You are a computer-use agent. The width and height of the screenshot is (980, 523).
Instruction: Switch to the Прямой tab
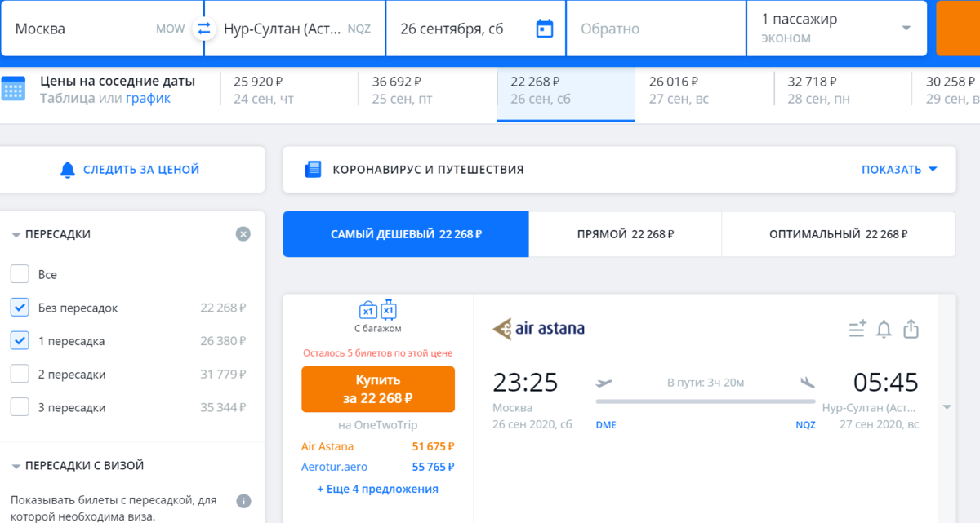626,234
